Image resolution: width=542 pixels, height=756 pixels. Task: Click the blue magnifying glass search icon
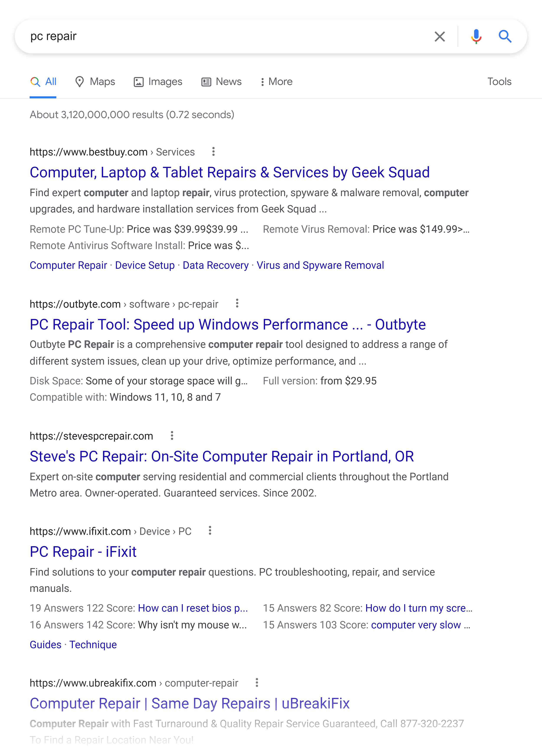pyautogui.click(x=505, y=36)
